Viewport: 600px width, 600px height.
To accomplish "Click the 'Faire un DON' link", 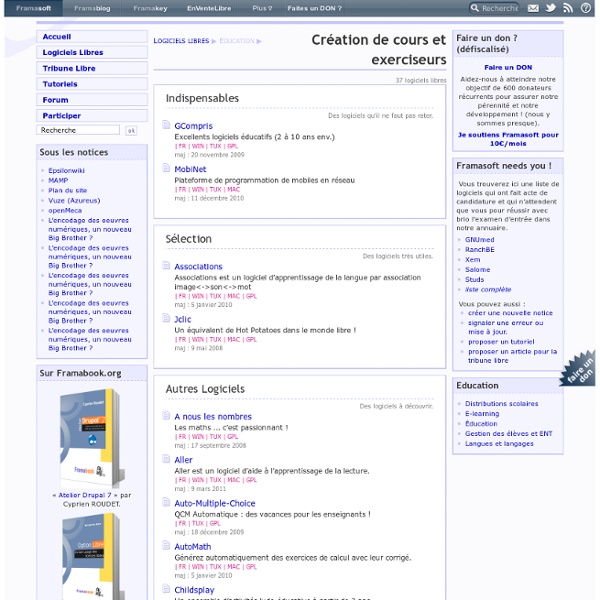I will 508,67.
